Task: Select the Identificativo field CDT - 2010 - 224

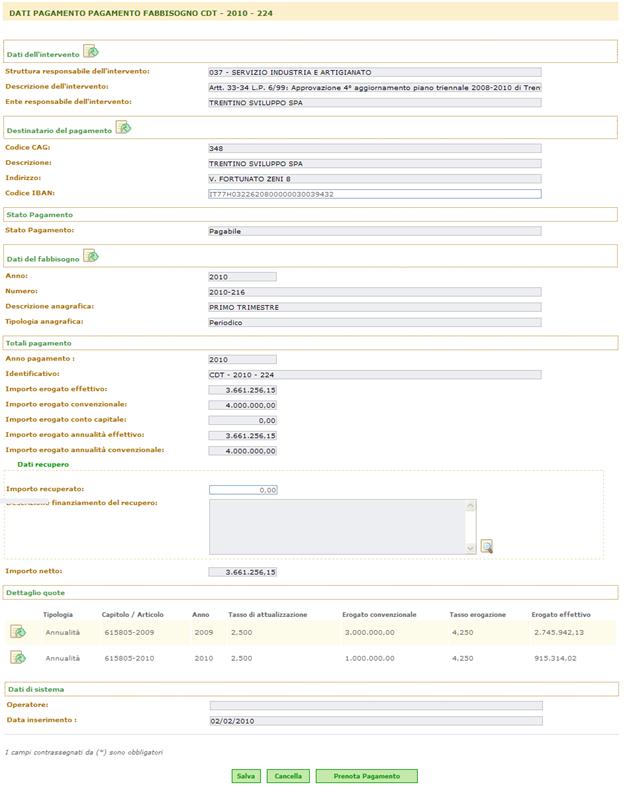Action: (375, 375)
